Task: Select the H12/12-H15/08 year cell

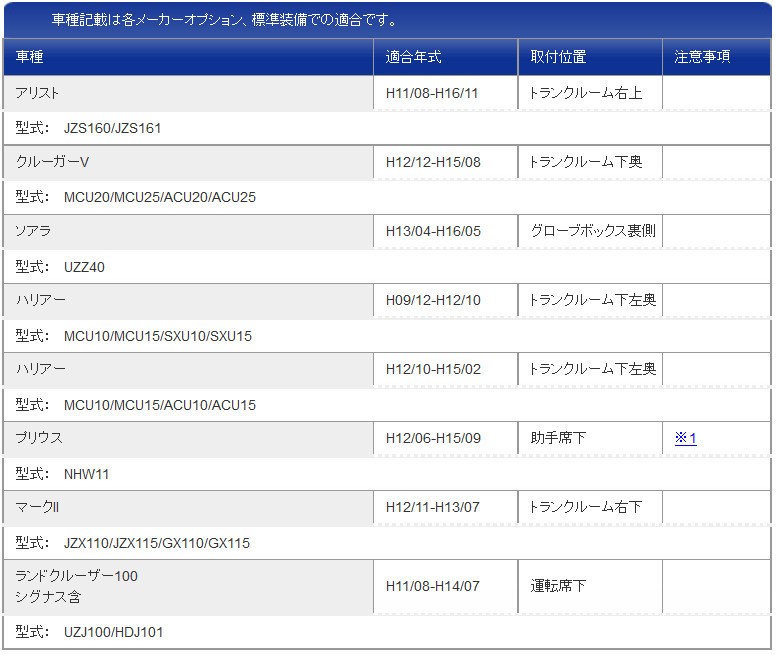Action: (x=445, y=162)
